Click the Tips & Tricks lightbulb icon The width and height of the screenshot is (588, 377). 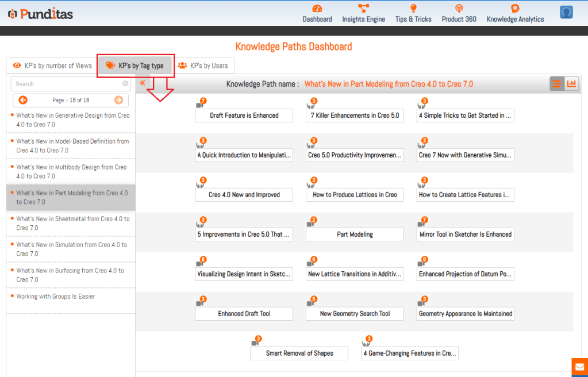[413, 9]
